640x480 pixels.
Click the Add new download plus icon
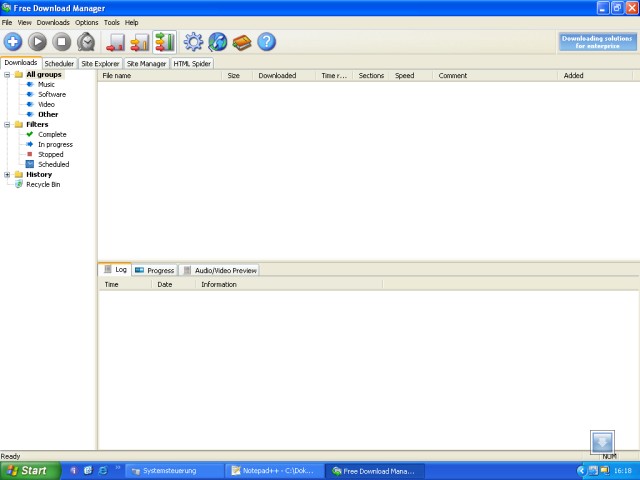coord(13,42)
